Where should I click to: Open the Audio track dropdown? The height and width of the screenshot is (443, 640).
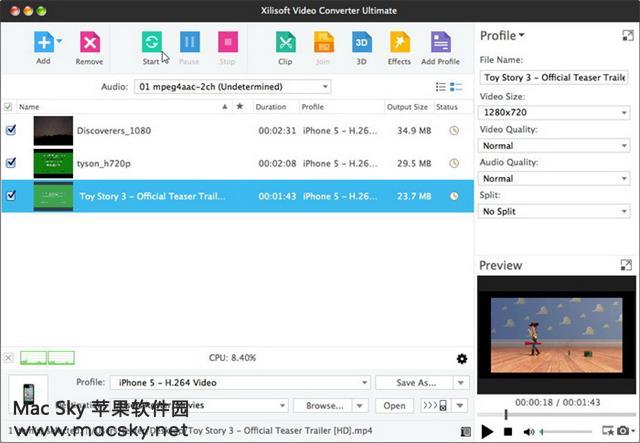point(233,87)
